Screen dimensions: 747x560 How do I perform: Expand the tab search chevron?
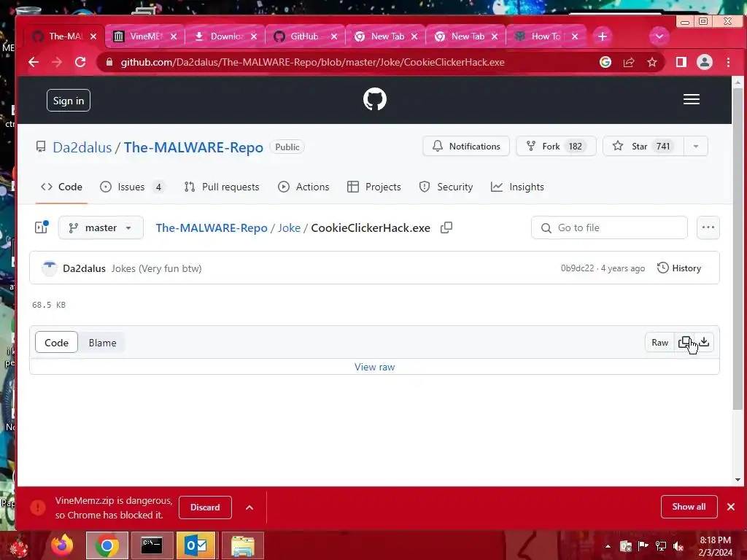tap(659, 36)
